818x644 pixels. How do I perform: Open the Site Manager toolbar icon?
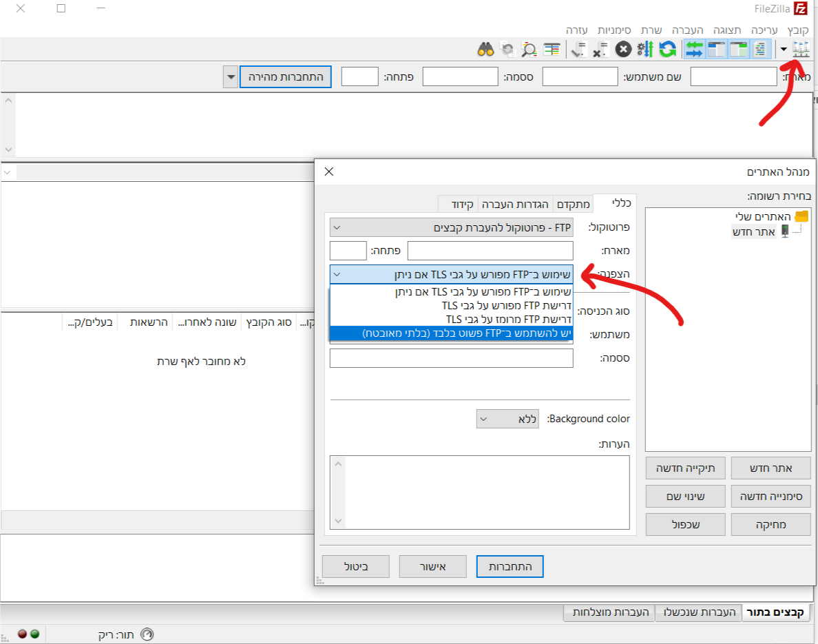(801, 50)
